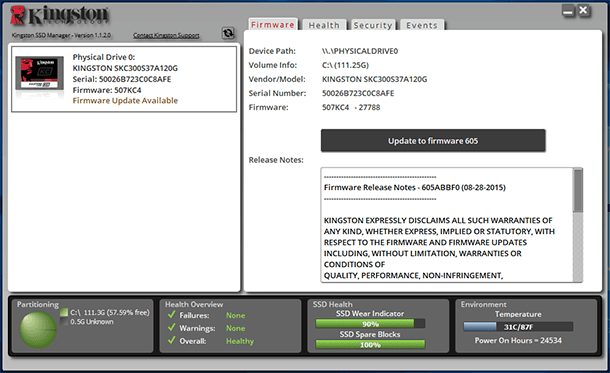The height and width of the screenshot is (373, 610).
Task: Open the Events tab
Action: [x=422, y=25]
